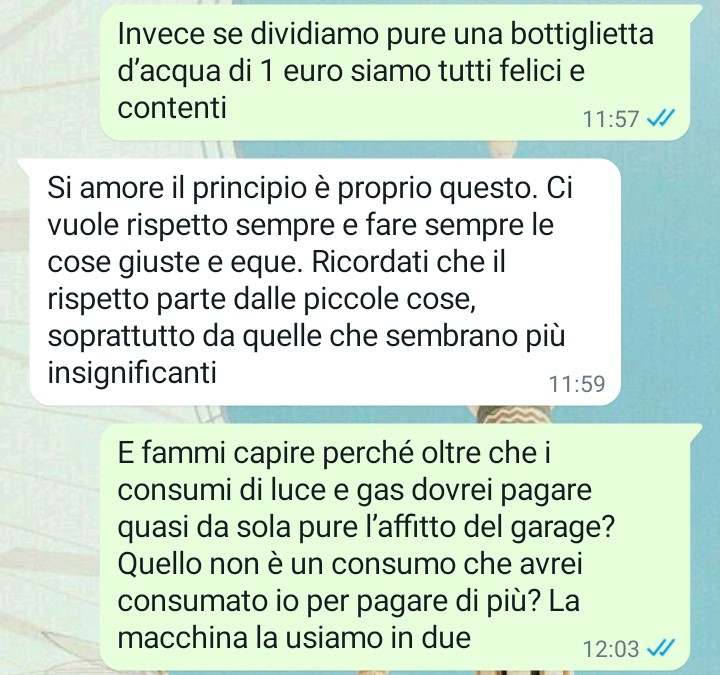This screenshot has height=675, width=720.
Task: Click the word 'insignificanti' in white bubble
Action: click(x=132, y=372)
